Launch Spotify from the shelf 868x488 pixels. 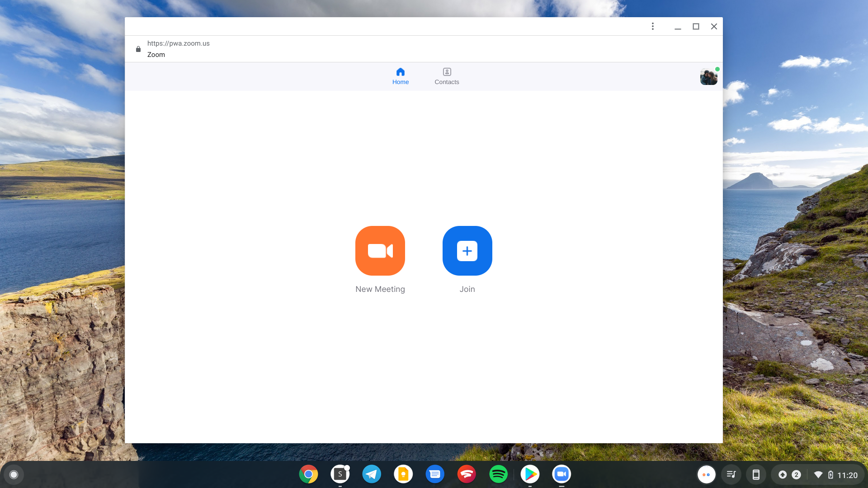498,474
